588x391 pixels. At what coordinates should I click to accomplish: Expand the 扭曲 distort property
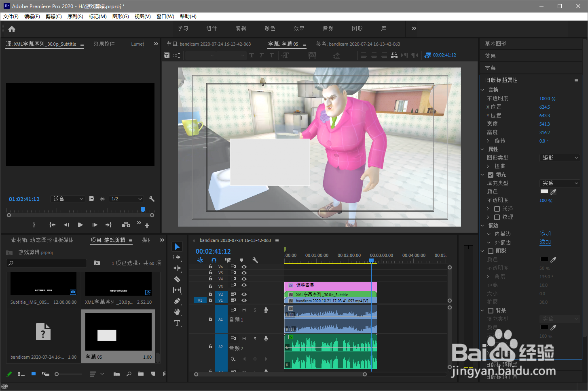coord(488,166)
